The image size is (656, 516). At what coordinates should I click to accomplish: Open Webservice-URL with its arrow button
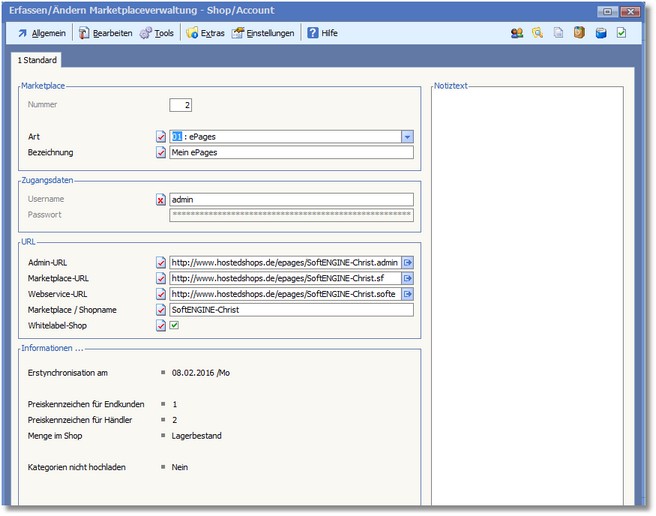[407, 294]
